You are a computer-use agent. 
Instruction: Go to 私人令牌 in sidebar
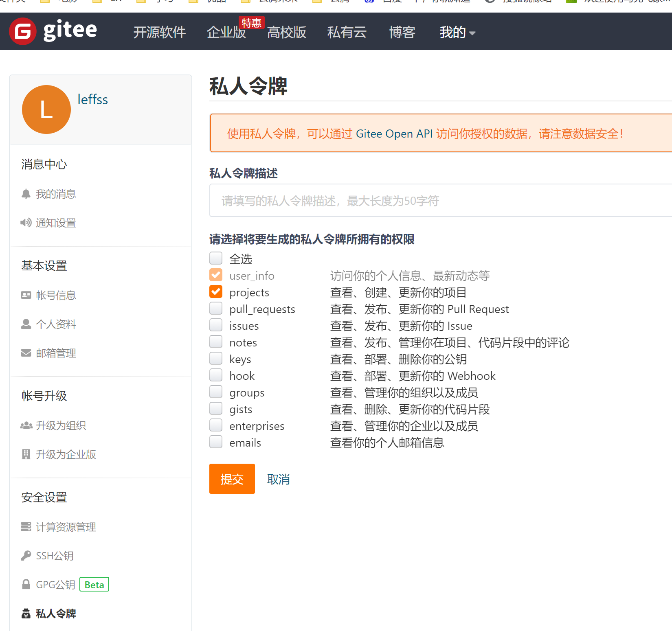pyautogui.click(x=56, y=613)
